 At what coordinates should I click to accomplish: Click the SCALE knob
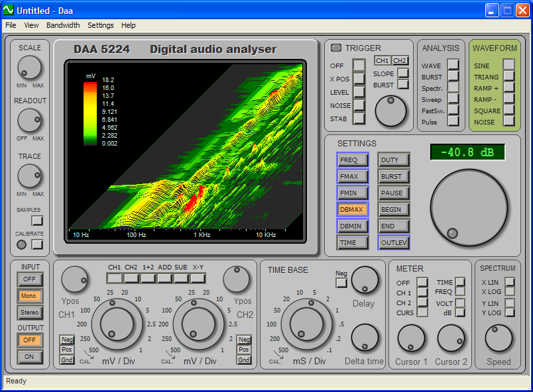point(29,68)
